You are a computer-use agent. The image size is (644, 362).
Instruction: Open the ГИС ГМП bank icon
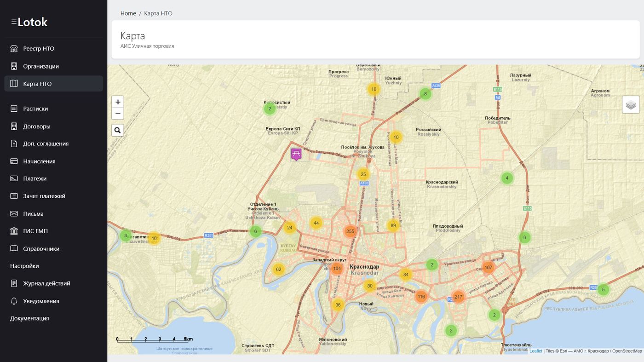click(x=14, y=231)
